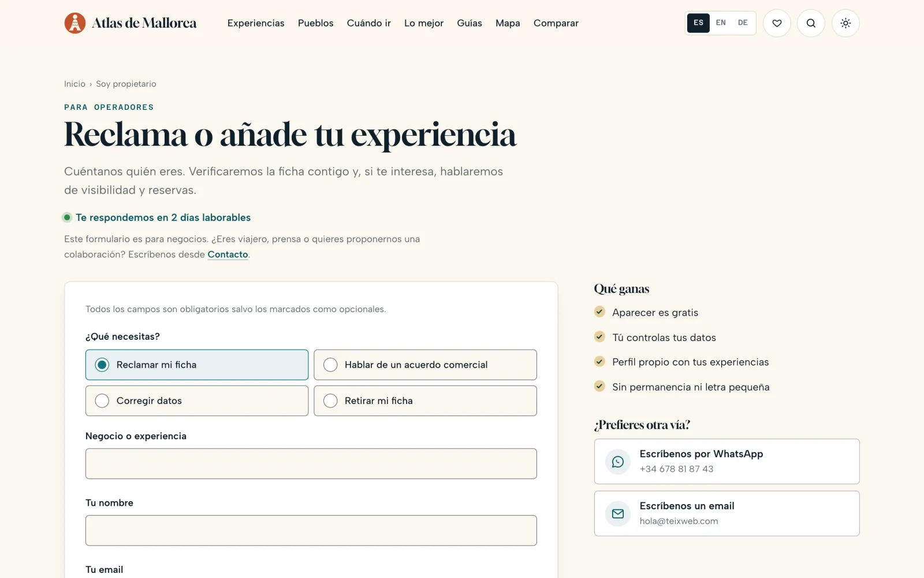Click the Tu email label
Viewport: 924px width, 578px height.
(x=104, y=569)
